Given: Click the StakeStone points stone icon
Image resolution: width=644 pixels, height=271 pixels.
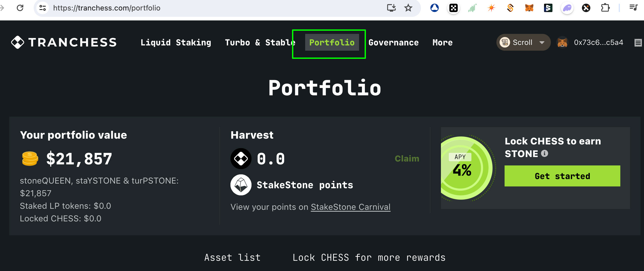Looking at the screenshot, I should (x=241, y=185).
